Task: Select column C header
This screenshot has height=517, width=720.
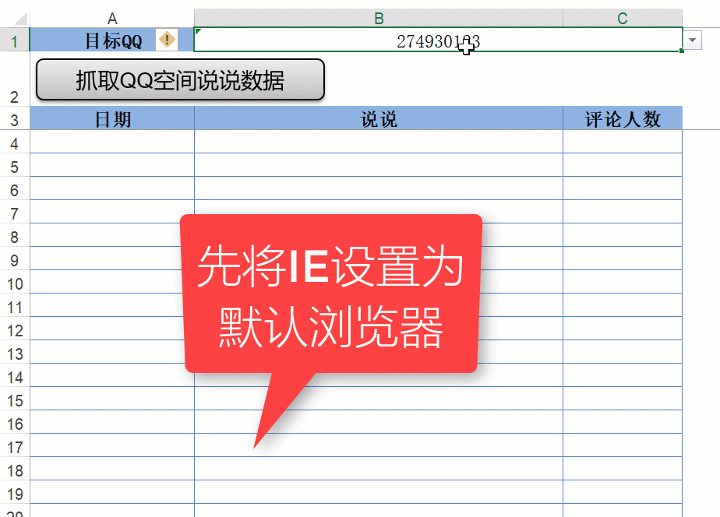Action: (x=622, y=18)
